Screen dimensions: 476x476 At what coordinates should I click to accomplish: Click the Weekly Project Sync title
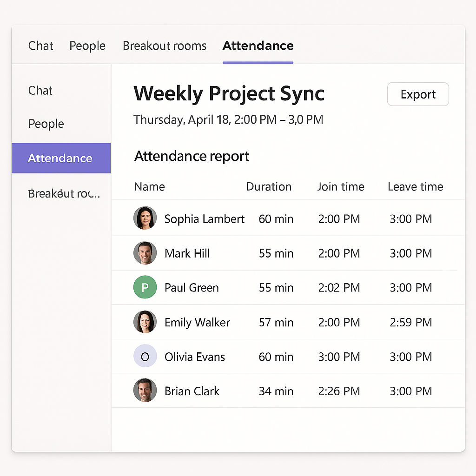pyautogui.click(x=229, y=93)
